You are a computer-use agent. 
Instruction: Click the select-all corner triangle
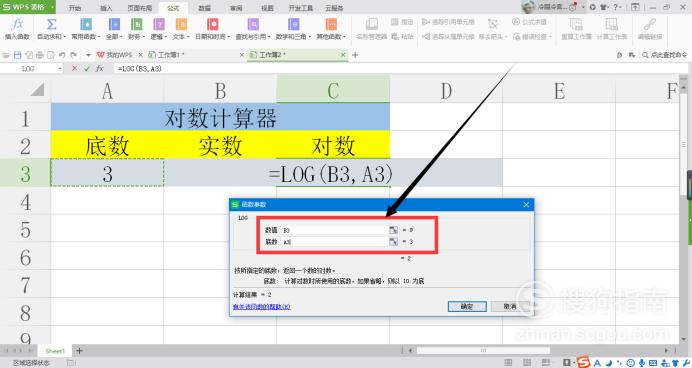pos(37,90)
